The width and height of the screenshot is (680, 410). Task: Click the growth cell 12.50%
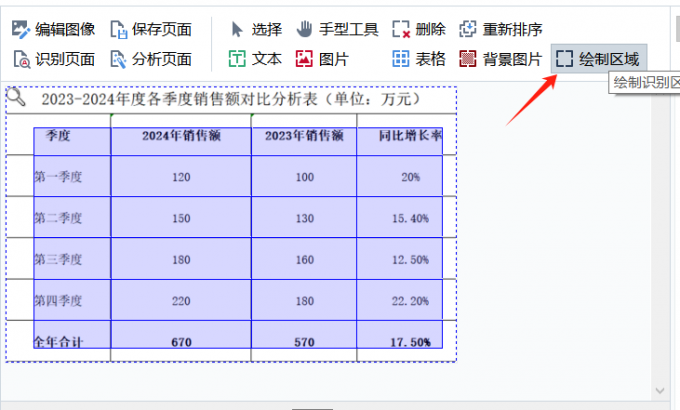[400, 259]
